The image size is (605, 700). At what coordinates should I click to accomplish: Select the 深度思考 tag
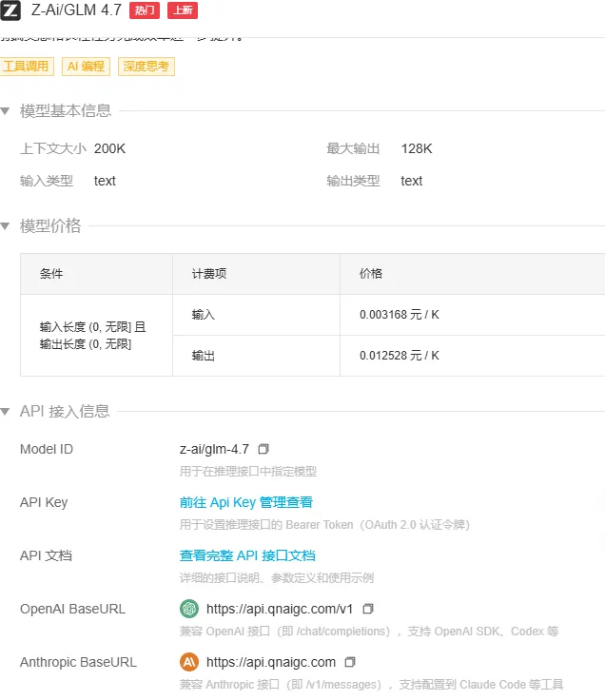click(x=146, y=67)
